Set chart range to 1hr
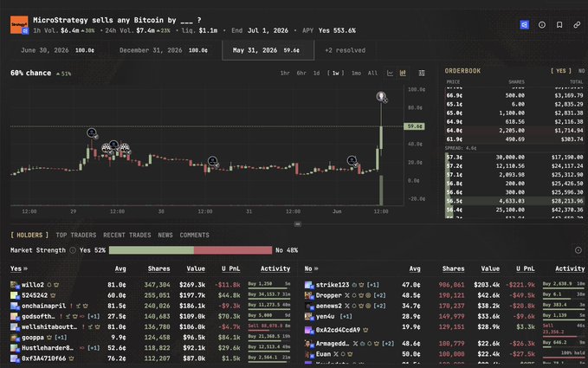Image resolution: width=588 pixels, height=368 pixels. [x=285, y=73]
